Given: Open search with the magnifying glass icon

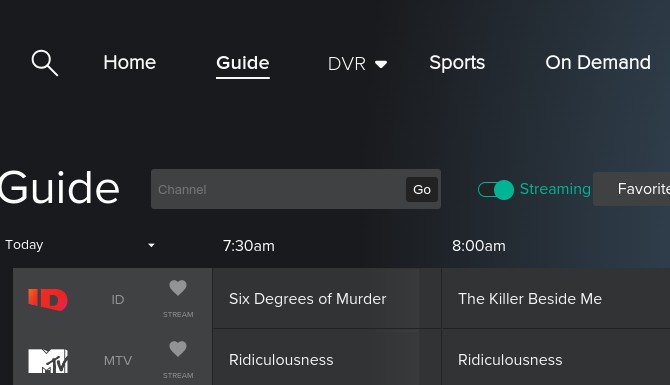Looking at the screenshot, I should 44,63.
